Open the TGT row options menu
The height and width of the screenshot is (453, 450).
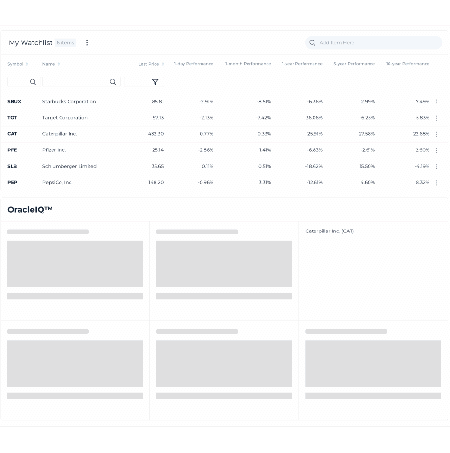coord(436,118)
